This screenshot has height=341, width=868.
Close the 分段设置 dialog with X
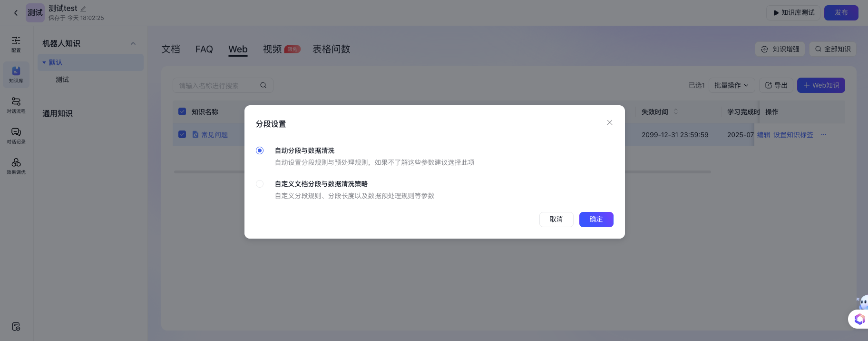pos(609,122)
